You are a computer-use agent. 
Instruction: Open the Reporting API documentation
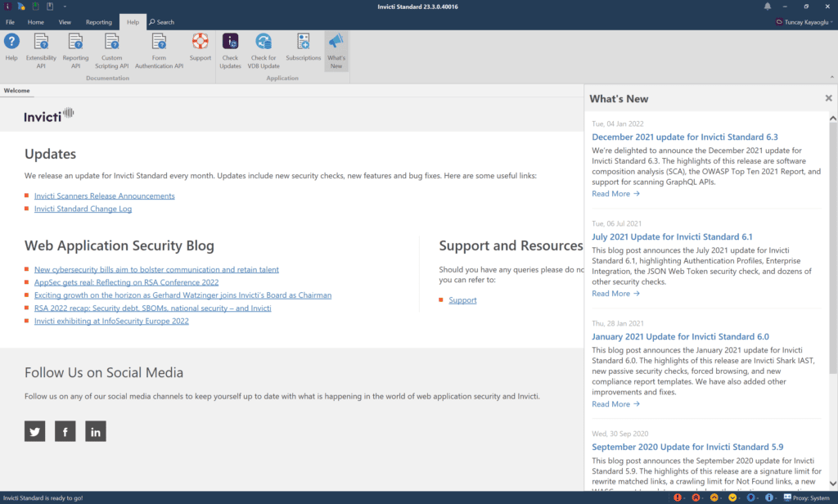75,50
